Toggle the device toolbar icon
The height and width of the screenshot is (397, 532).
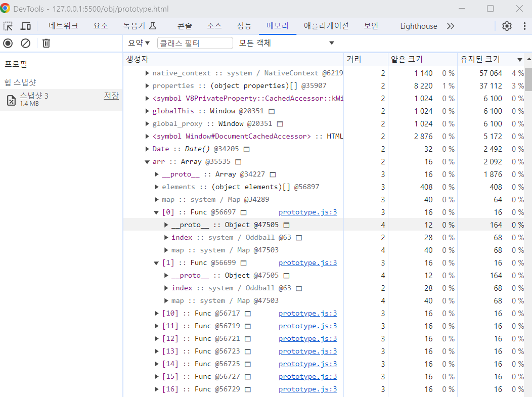pos(26,26)
